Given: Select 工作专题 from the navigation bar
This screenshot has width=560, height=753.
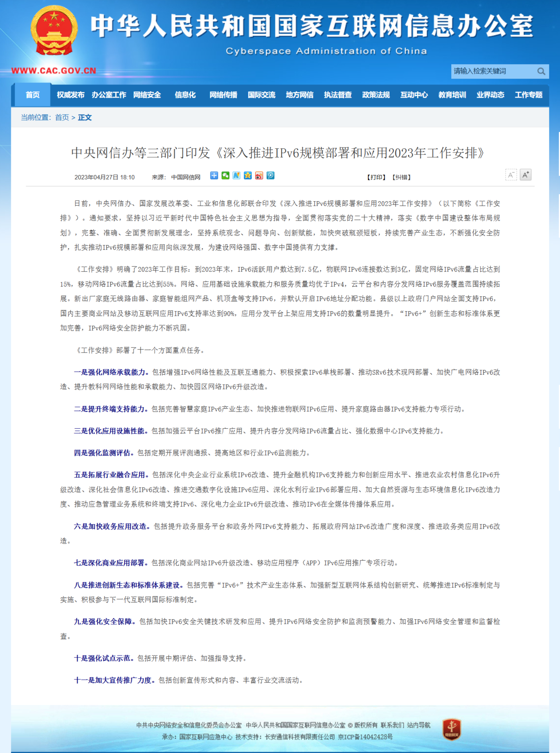Looking at the screenshot, I should pyautogui.click(x=528, y=95).
